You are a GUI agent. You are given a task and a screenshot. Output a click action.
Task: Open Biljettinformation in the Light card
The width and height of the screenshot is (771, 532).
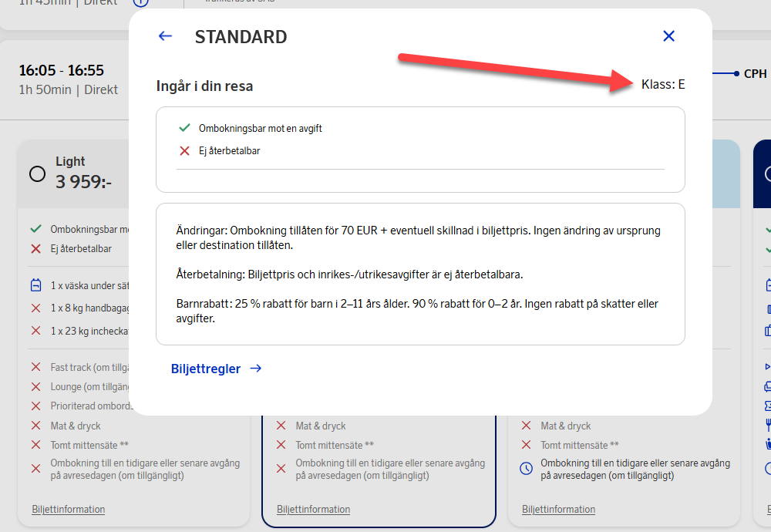[x=69, y=510]
